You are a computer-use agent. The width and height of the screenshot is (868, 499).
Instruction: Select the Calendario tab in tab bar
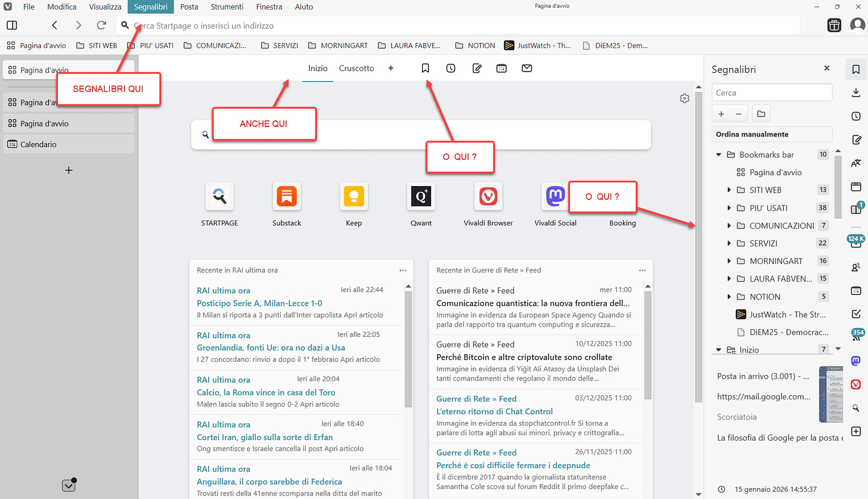[x=69, y=144]
